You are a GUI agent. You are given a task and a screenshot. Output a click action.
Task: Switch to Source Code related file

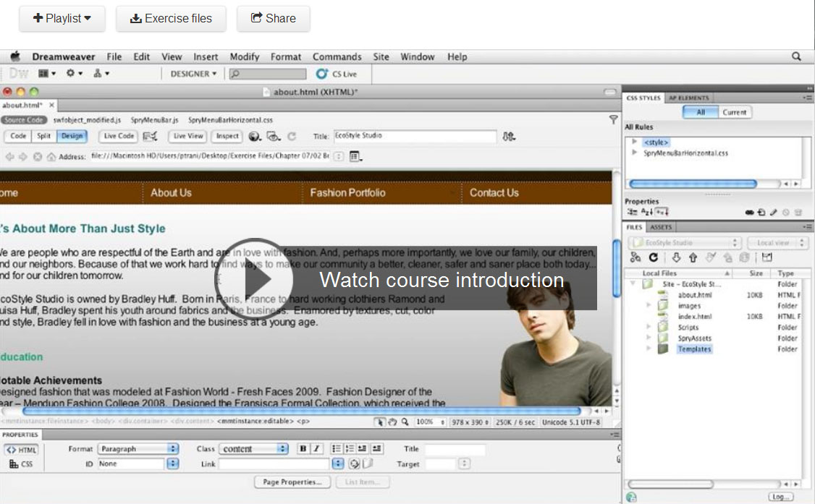click(24, 120)
